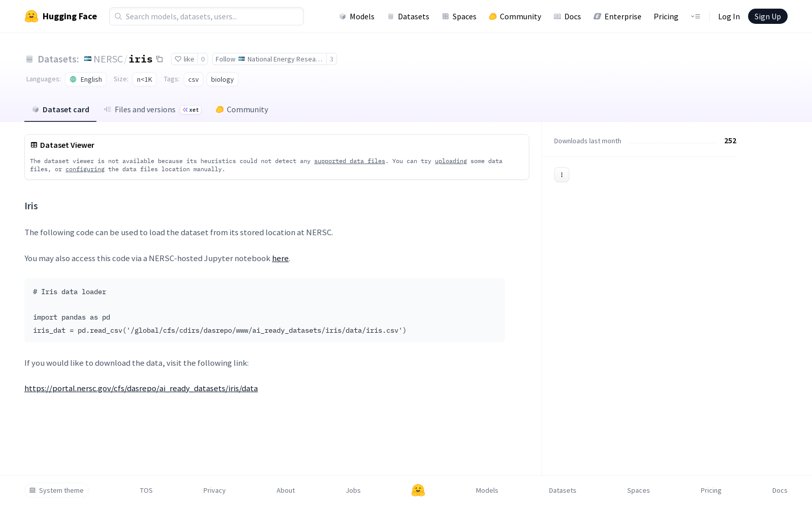The height and width of the screenshot is (508, 812).
Task: Click the NERSC organization avatar icon
Action: [88, 59]
